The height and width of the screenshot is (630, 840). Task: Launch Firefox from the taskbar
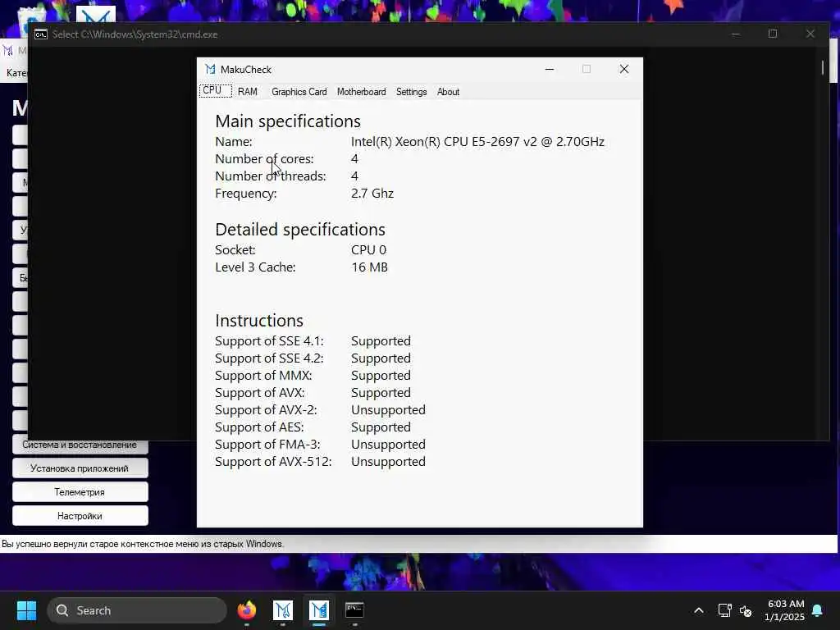pyautogui.click(x=246, y=610)
